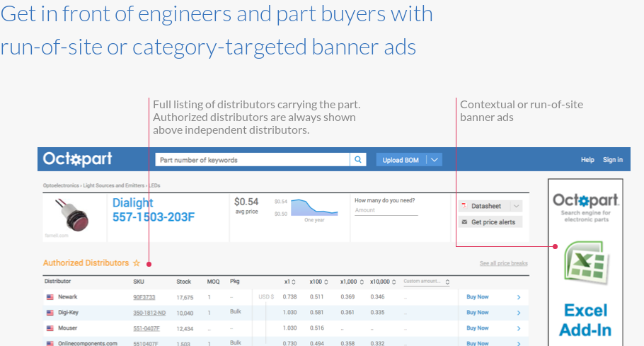This screenshot has height=346, width=644.
Task: Click the Amount quantity input field
Action: tap(386, 210)
